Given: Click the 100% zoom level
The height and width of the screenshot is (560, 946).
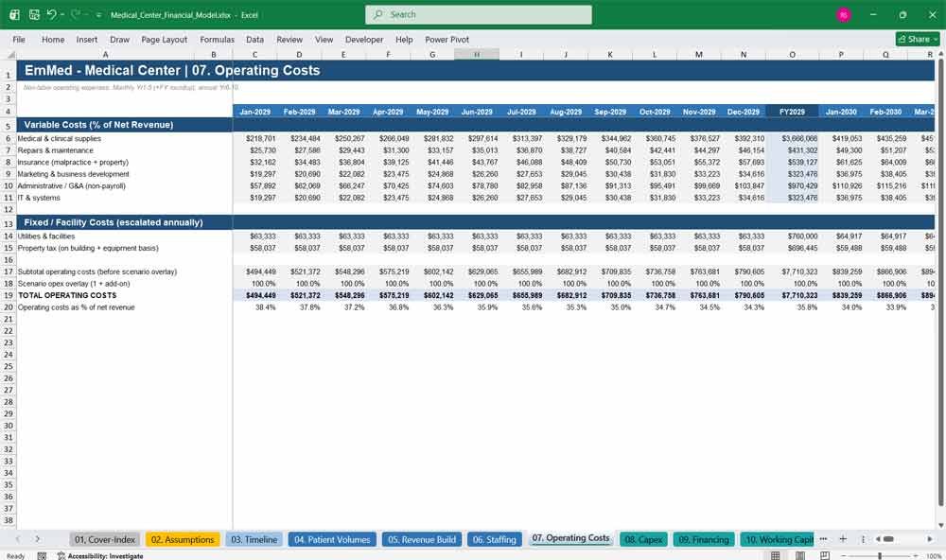Looking at the screenshot, I should [x=934, y=556].
